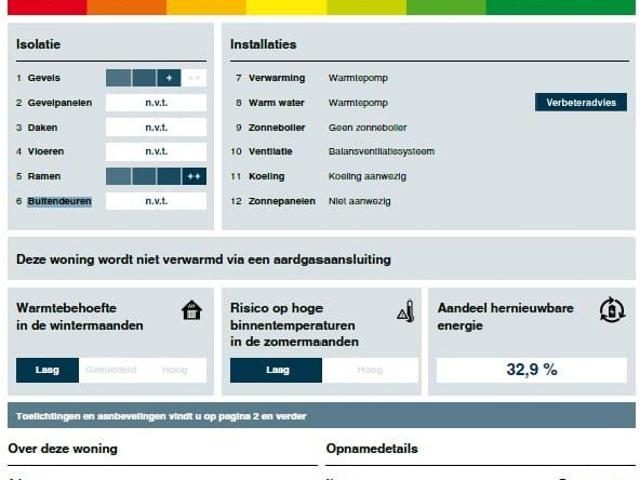The width and height of the screenshot is (640, 480).
Task: Click the dark green energy label segment
Action: (561, 7)
